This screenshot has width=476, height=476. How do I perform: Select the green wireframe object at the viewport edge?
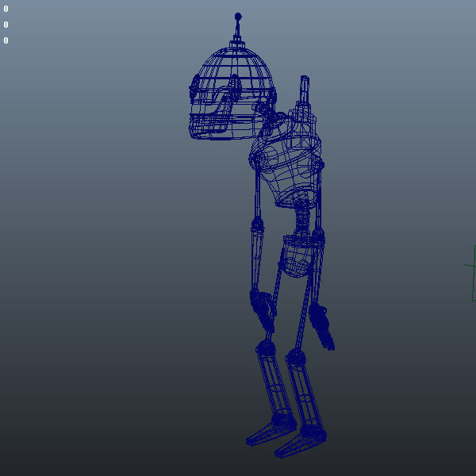[x=470, y=273]
